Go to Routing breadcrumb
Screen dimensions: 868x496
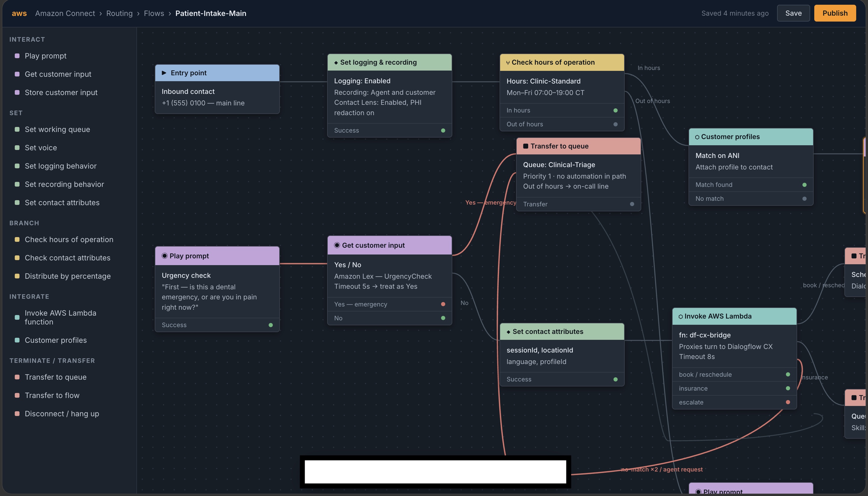click(119, 13)
